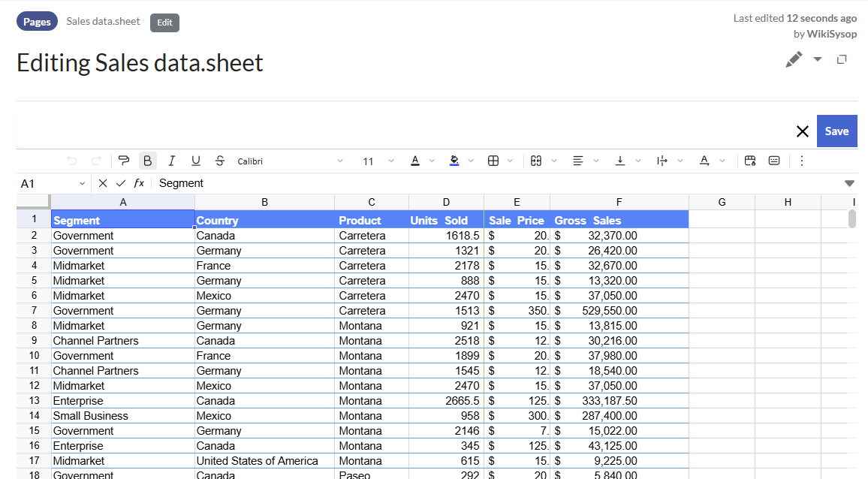Expand the formula bar with arrow
Screen dimensions: 868x479
[849, 183]
